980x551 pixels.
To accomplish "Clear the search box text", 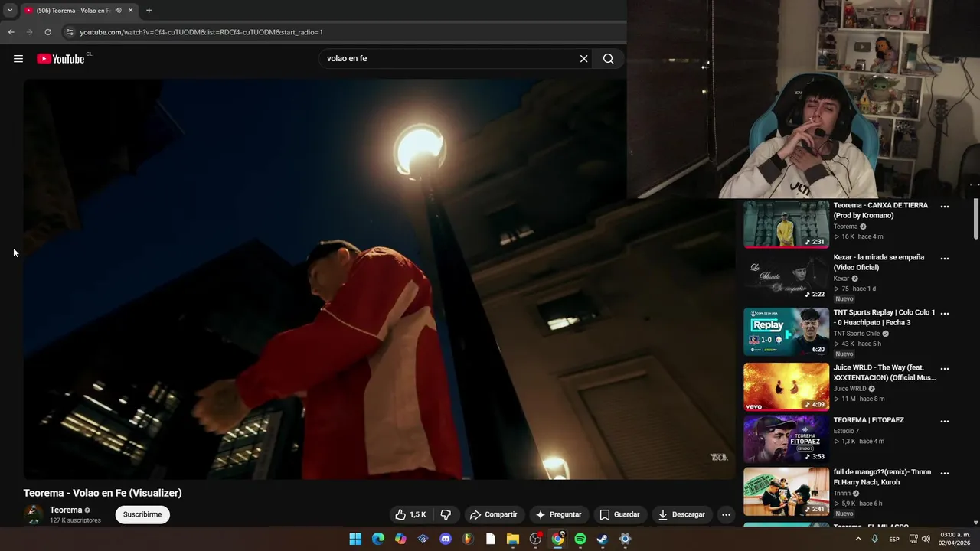I will [583, 59].
